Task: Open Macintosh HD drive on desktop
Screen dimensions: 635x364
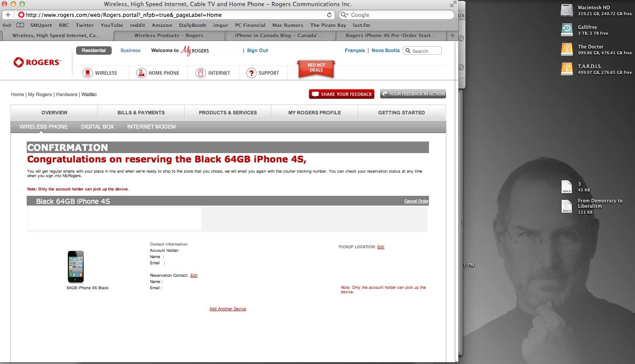Action: pos(566,10)
